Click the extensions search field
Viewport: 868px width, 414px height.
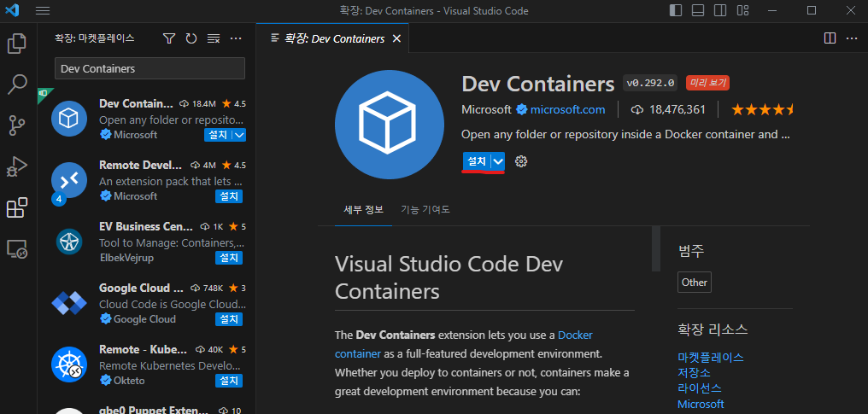pyautogui.click(x=150, y=68)
